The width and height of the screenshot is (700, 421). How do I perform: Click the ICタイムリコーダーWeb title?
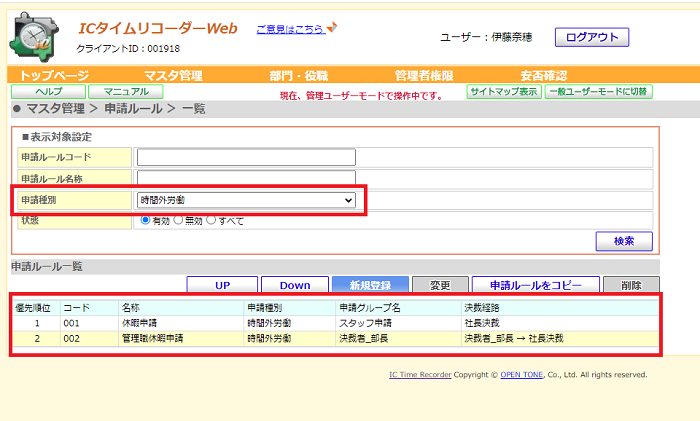pyautogui.click(x=158, y=29)
